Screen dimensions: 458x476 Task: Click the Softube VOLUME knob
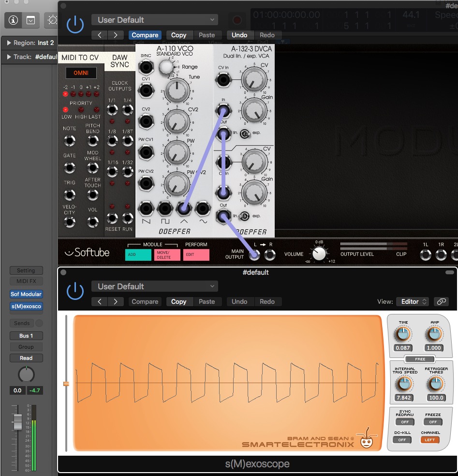coord(319,253)
